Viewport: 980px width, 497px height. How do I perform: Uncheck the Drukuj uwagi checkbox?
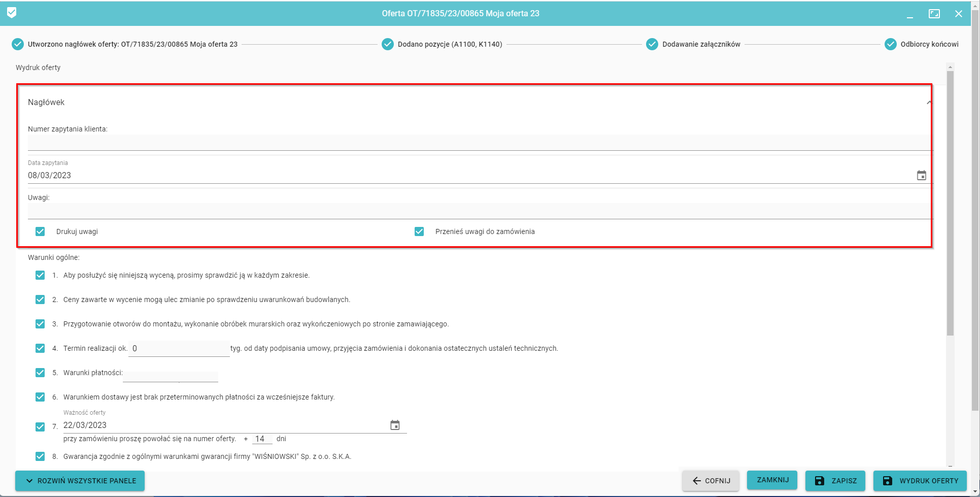pos(40,231)
